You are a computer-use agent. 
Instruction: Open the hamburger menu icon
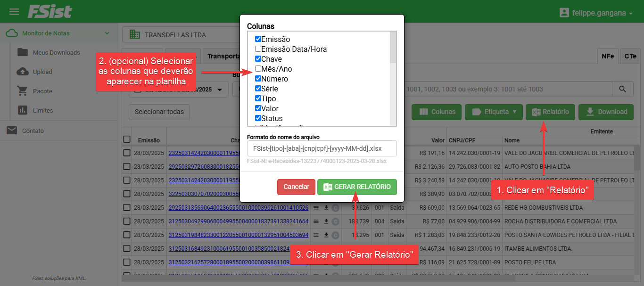[x=14, y=12]
